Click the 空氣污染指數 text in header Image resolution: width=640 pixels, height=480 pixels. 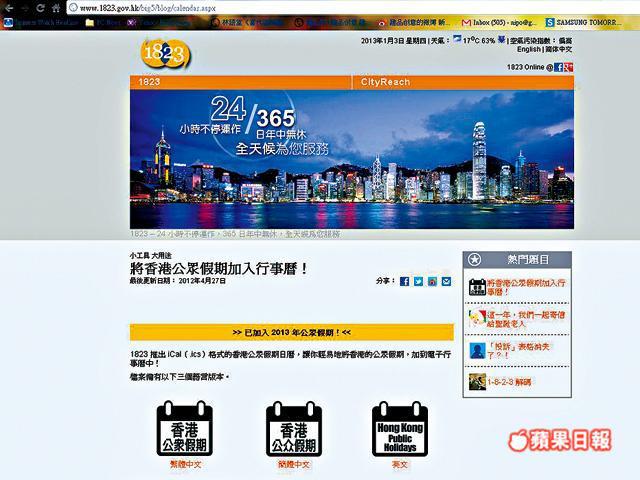[532, 41]
